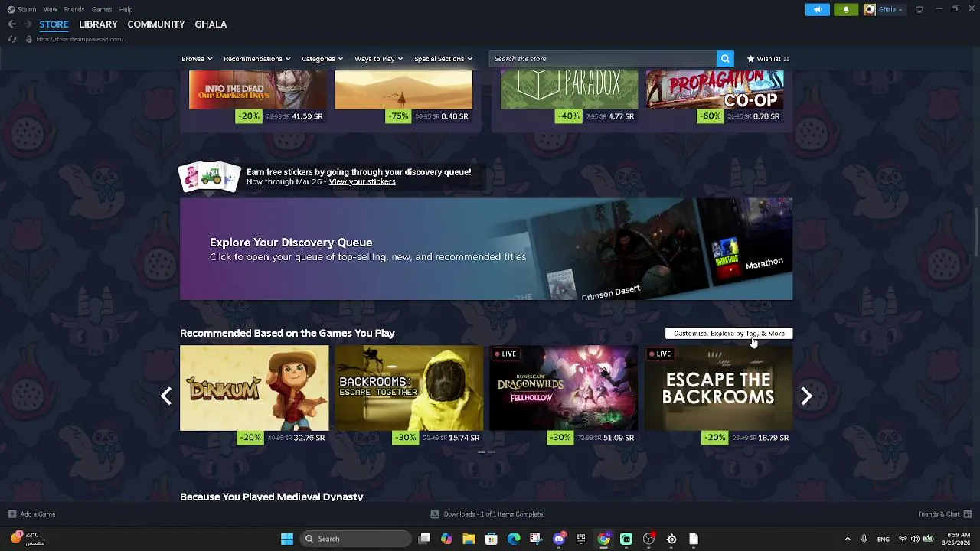Click the Wishlist 33 link
This screenshot has width=980, height=551.
tap(768, 59)
